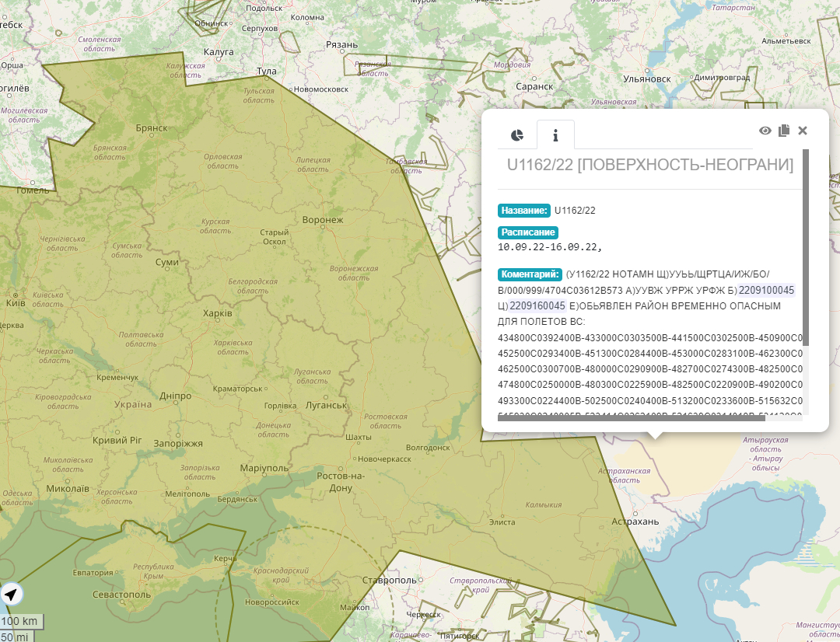This screenshot has width=840, height=642.
Task: Click Харків city label on map
Action: coord(218,313)
